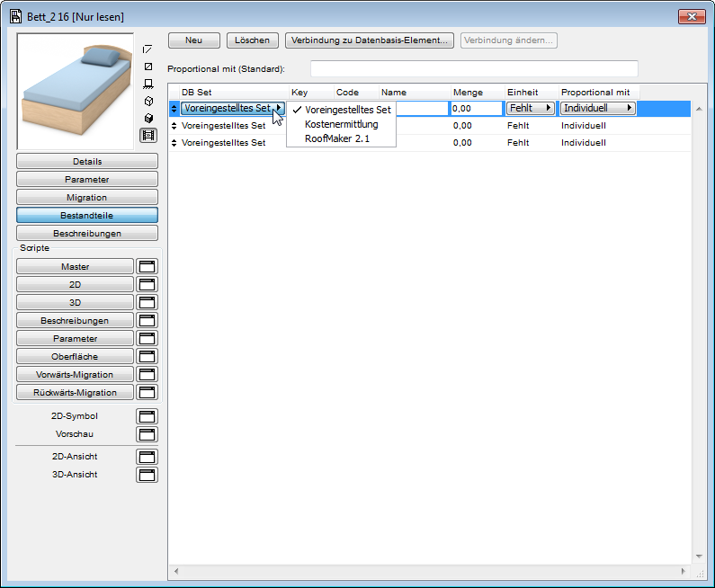Open the Details section
Viewport: 715px width, 588px height.
click(87, 161)
